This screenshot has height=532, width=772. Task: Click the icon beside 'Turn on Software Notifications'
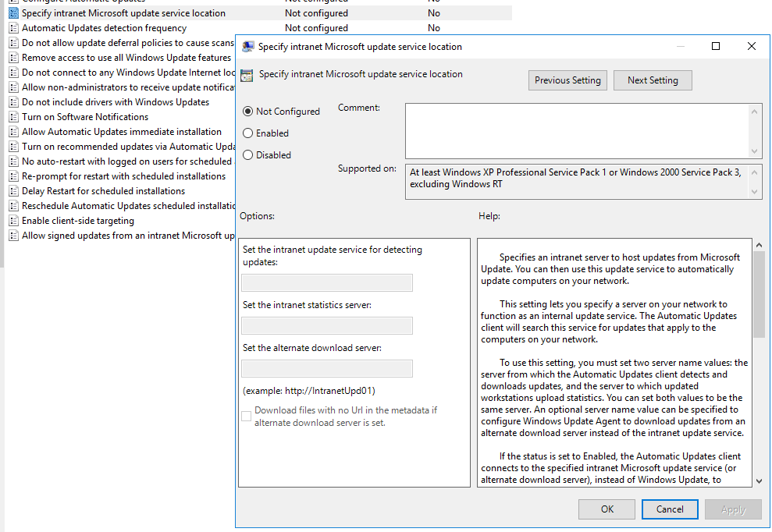tap(14, 117)
